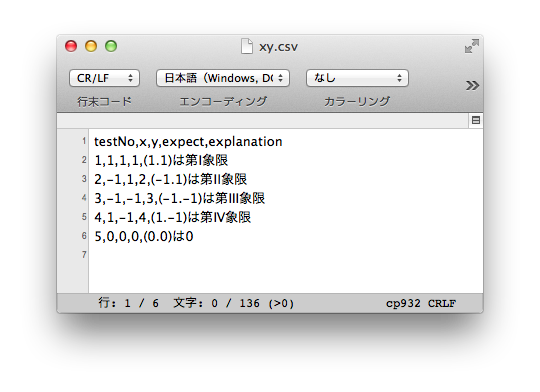
Task: Show hidden toolbar items via double chevron
Action: click(472, 85)
